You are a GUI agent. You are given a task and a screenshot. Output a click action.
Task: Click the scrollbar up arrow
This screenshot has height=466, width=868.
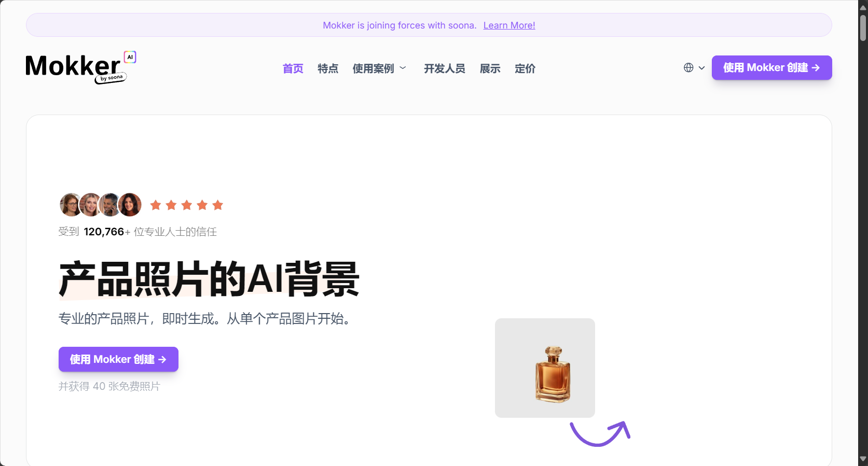point(863,7)
